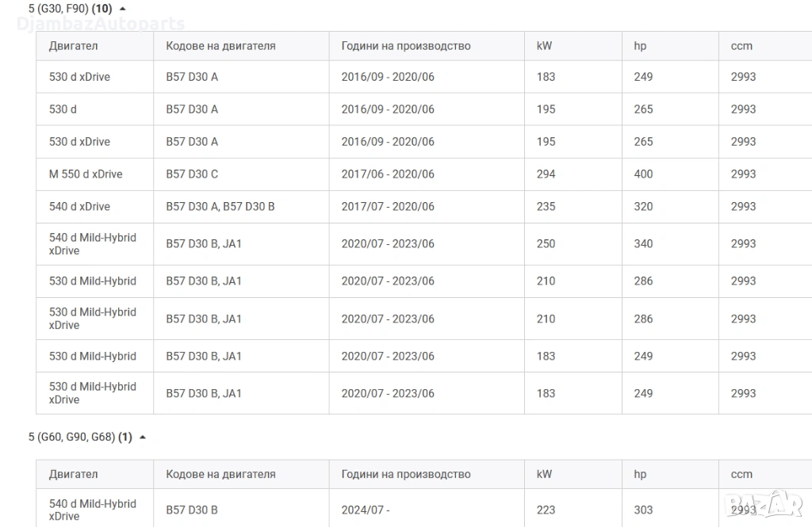This screenshot has height=527, width=812.
Task: Select the 340 hp value cell
Action: [643, 244]
